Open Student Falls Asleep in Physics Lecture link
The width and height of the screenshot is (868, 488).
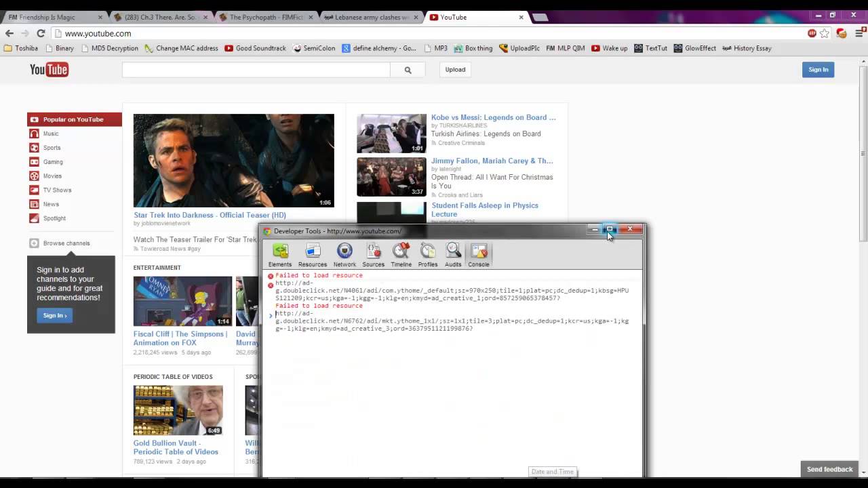click(485, 209)
